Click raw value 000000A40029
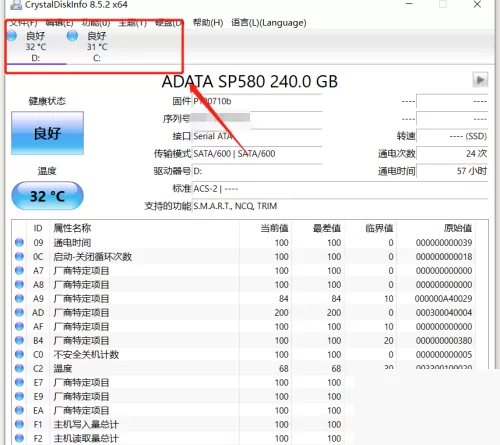Image resolution: width=500 pixels, height=445 pixels. pos(443,298)
